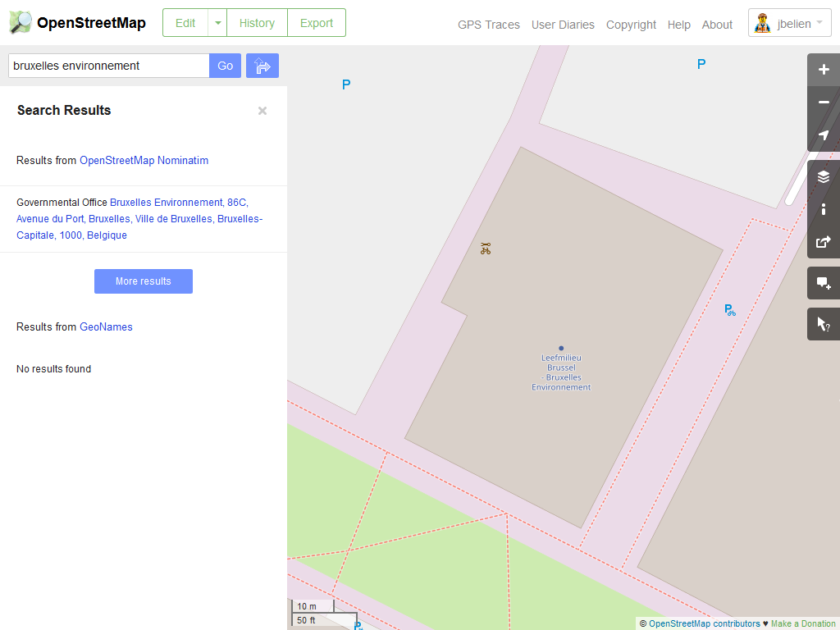The width and height of the screenshot is (840, 630).
Task: Click the OpenStreetMap logo
Action: (x=78, y=23)
